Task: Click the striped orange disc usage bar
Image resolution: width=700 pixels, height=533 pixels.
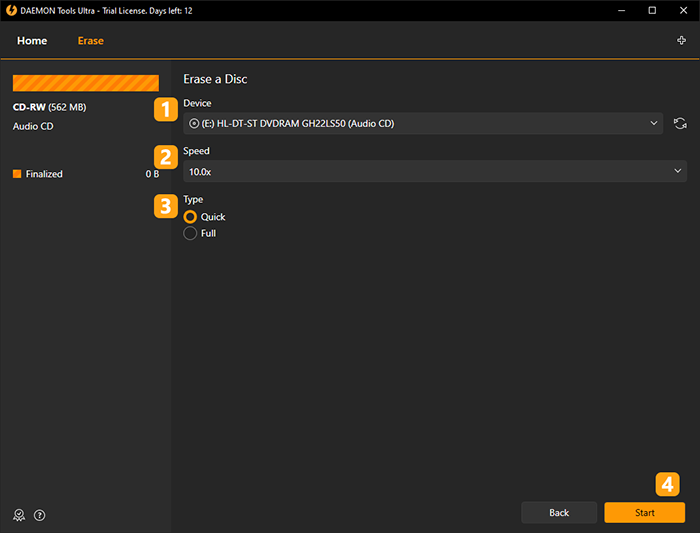Action: coord(86,83)
